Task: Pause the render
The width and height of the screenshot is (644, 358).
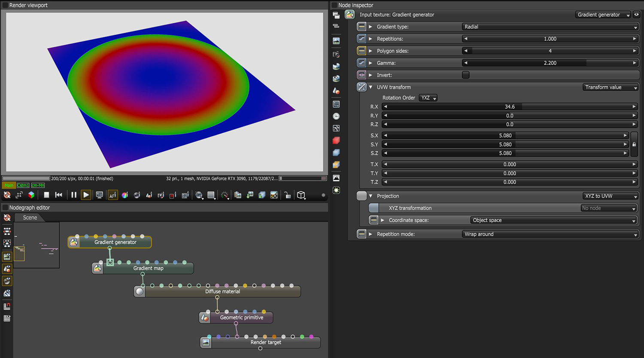Action: click(x=74, y=195)
